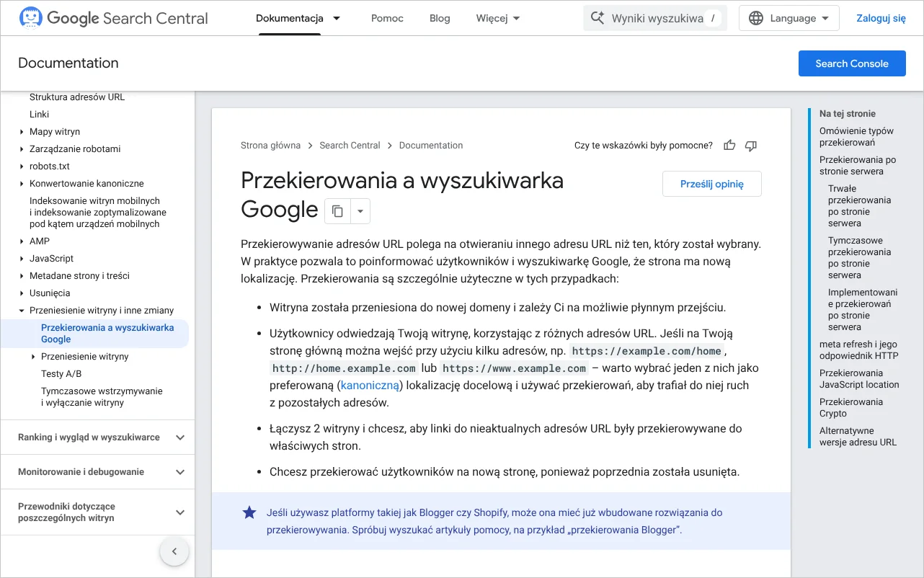Jump to Przekierowania Crypto section

[x=851, y=408]
